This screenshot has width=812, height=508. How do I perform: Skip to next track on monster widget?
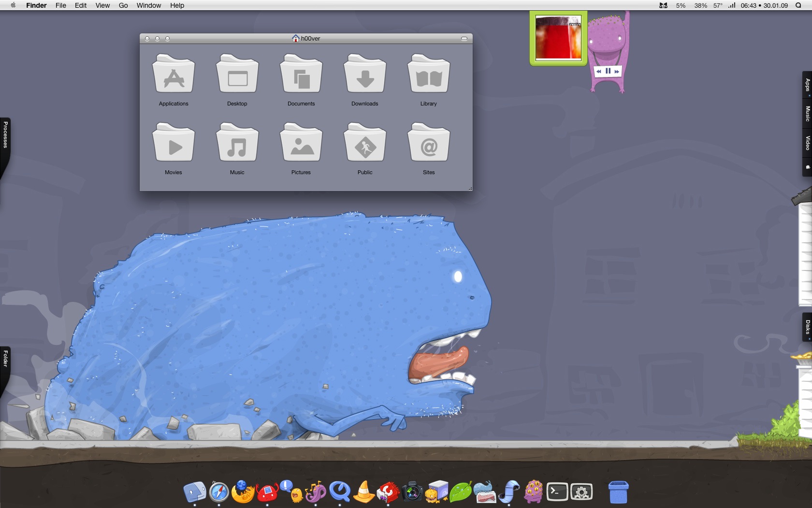(617, 71)
